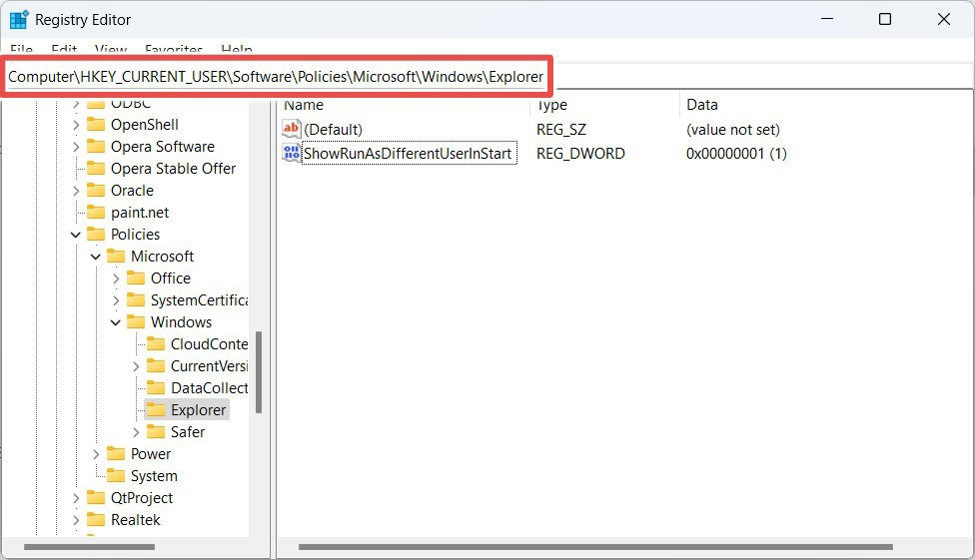Open the Favorites menu
Screen dimensions: 975x560
[174, 49]
